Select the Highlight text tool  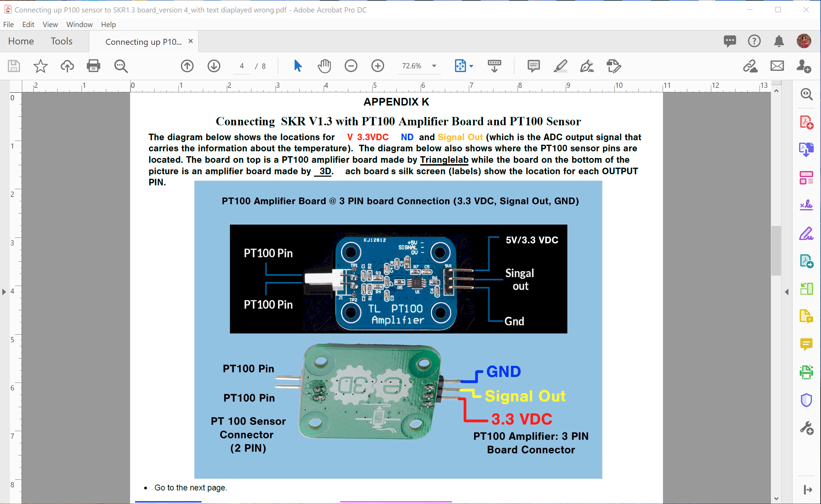(x=560, y=66)
